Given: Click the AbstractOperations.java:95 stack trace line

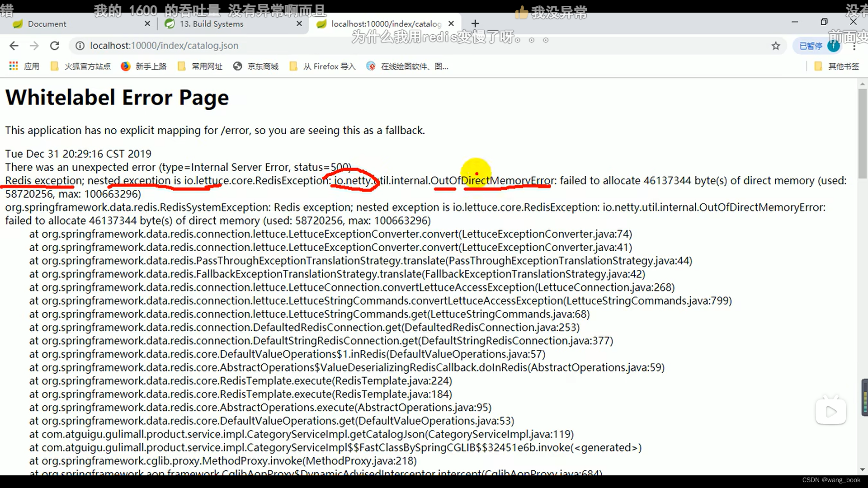Looking at the screenshot, I should point(260,408).
